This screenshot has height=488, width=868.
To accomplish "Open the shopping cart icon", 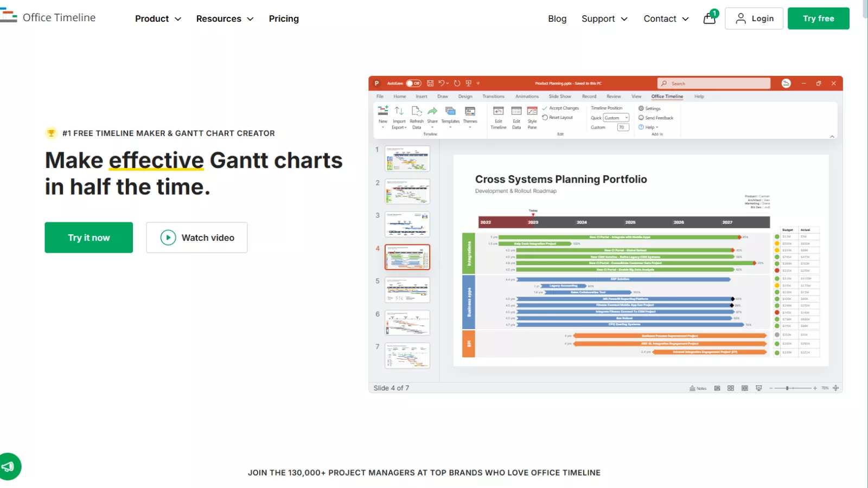I will pyautogui.click(x=710, y=18).
